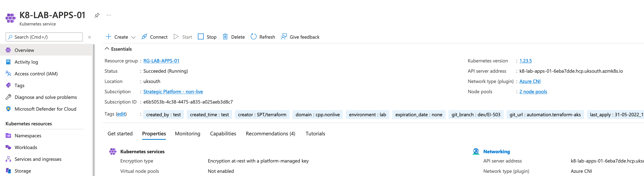Pin K8-LAB-APPS-01 to dashboard
The height and width of the screenshot is (176, 644).
pos(97,15)
